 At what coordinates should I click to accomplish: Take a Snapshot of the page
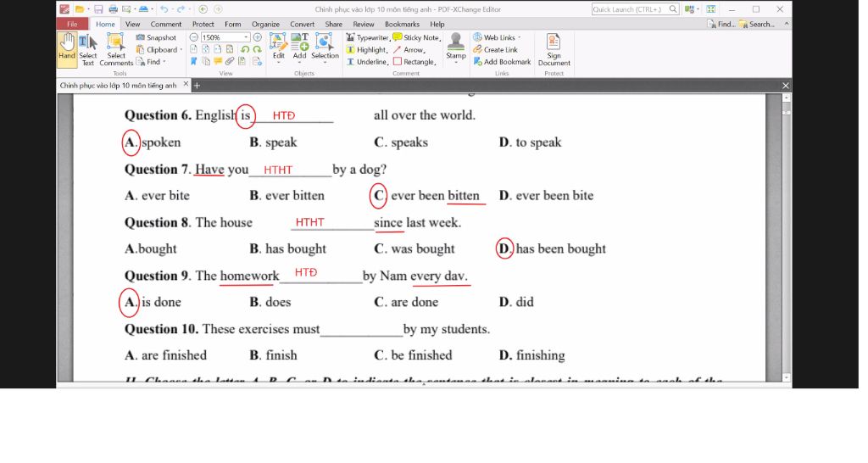156,37
